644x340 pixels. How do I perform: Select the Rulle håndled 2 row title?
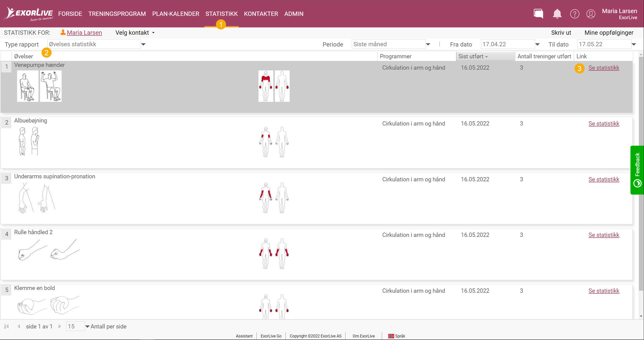[x=33, y=232]
